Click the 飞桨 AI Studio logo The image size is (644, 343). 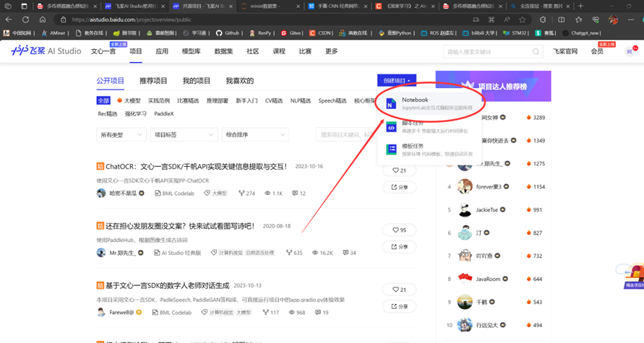point(46,51)
